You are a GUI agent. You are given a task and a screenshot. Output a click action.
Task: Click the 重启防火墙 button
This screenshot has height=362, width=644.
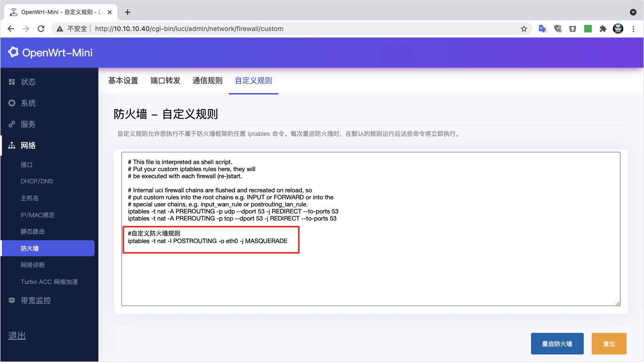point(557,344)
